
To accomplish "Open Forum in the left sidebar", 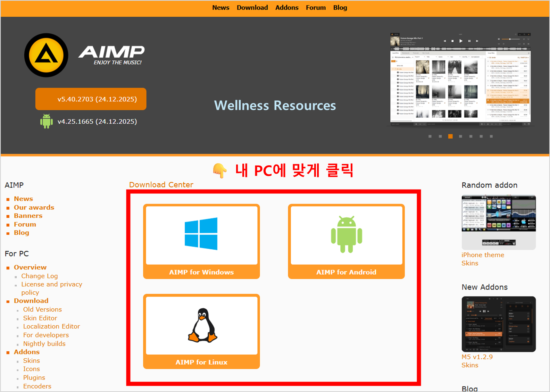I will coord(25,224).
